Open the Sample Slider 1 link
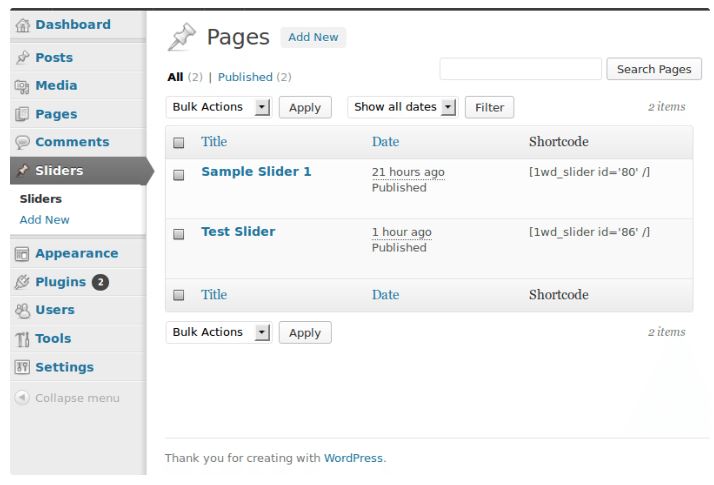714x485 pixels. (256, 172)
